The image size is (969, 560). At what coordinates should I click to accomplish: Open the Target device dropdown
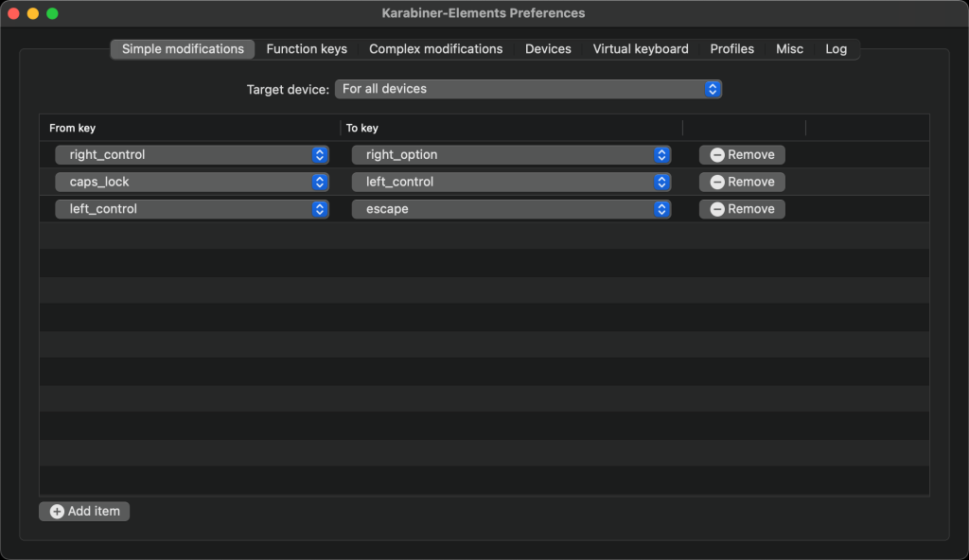click(x=528, y=89)
